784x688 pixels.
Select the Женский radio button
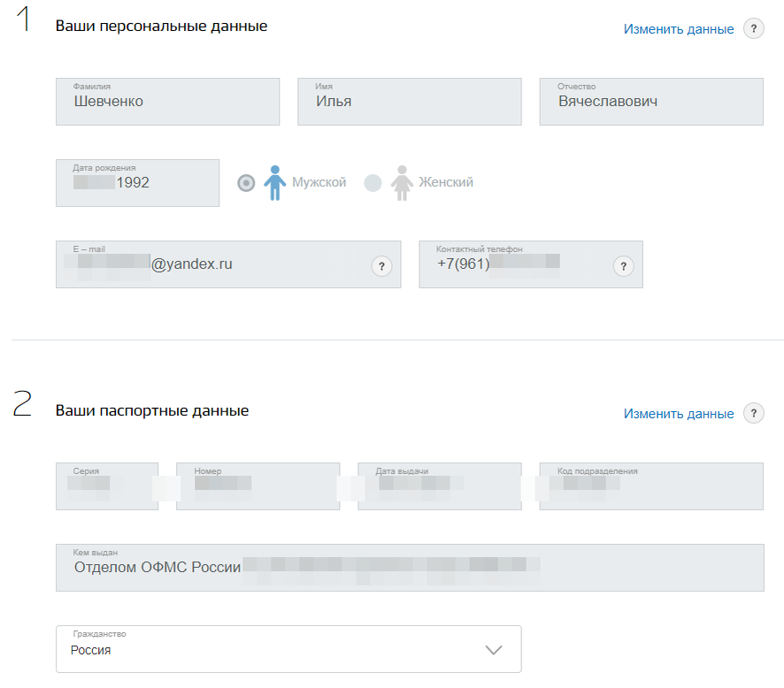tap(373, 183)
